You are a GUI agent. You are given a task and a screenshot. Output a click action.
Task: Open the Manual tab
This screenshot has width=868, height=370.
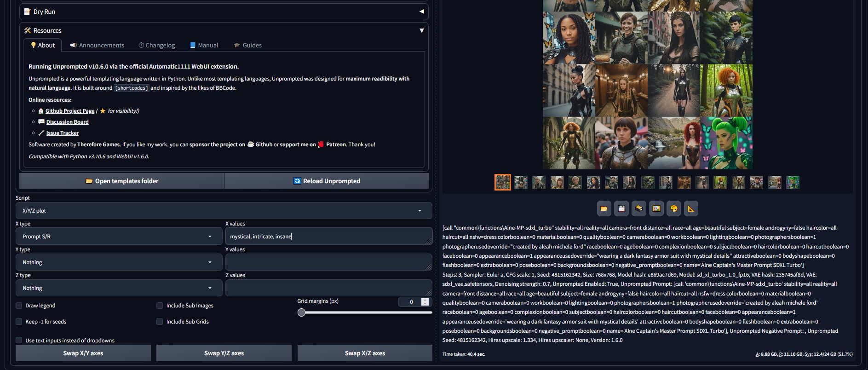tap(204, 45)
